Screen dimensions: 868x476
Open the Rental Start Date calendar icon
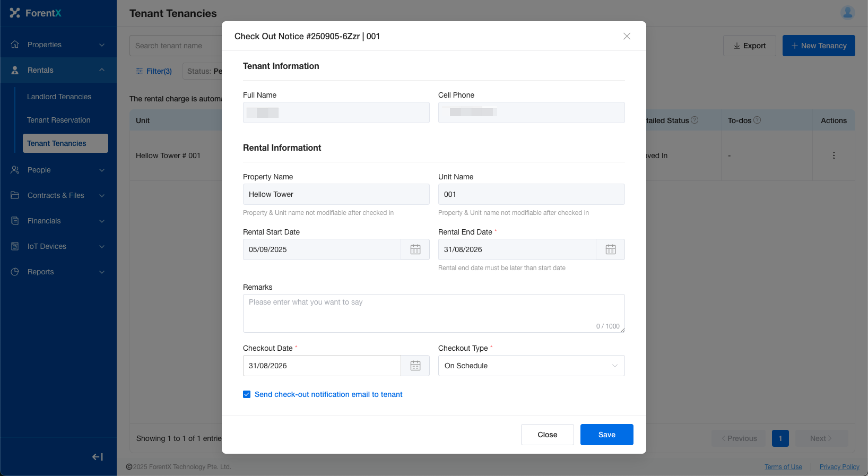click(415, 249)
